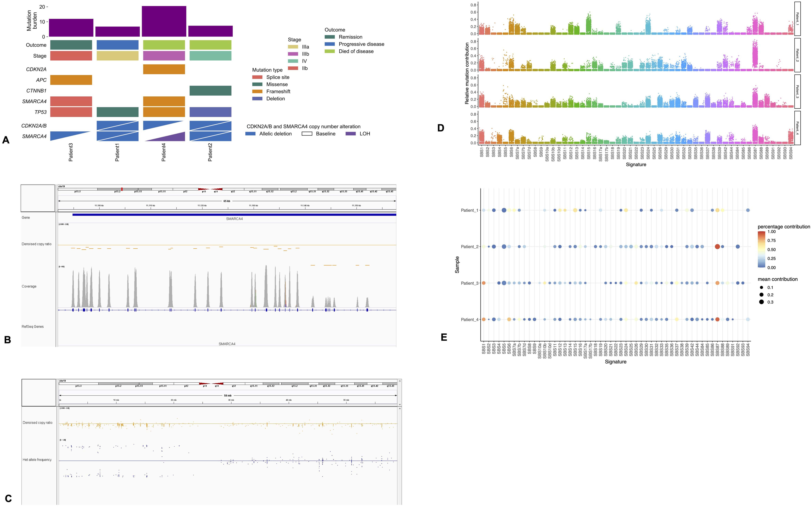
Task: Click the Remission outcome swatch
Action: (330, 37)
